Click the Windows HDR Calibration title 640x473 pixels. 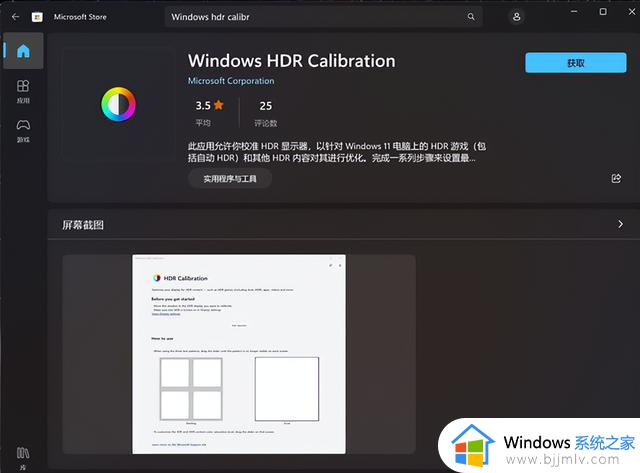point(291,61)
